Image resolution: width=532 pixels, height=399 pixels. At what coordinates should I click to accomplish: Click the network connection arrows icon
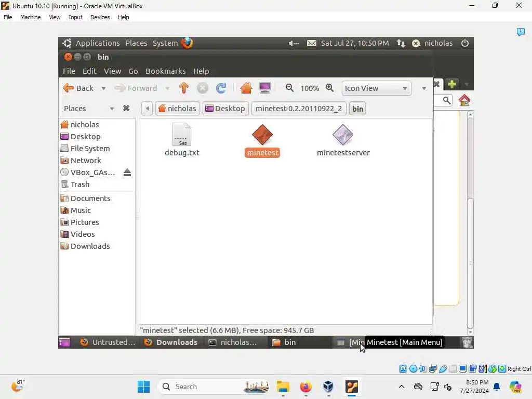[401, 44]
